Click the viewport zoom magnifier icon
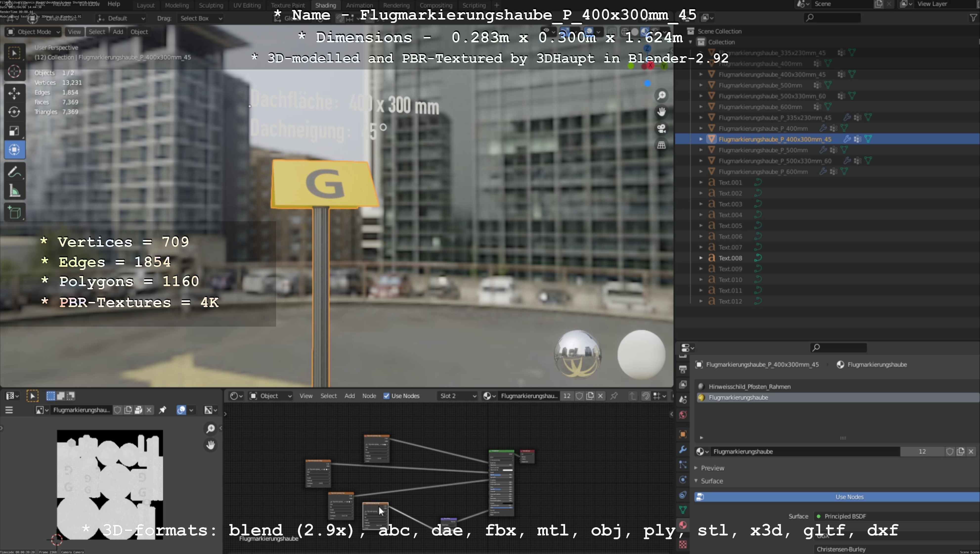 click(x=662, y=96)
